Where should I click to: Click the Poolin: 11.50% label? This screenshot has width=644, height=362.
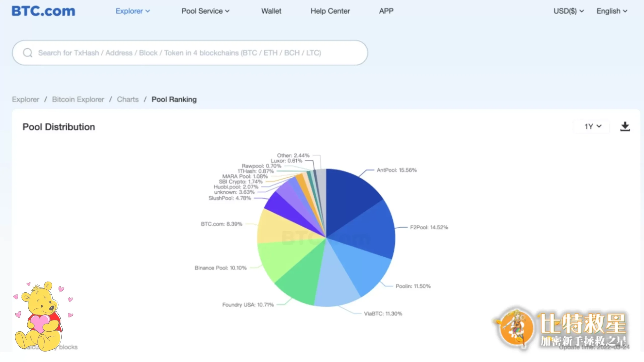413,286
